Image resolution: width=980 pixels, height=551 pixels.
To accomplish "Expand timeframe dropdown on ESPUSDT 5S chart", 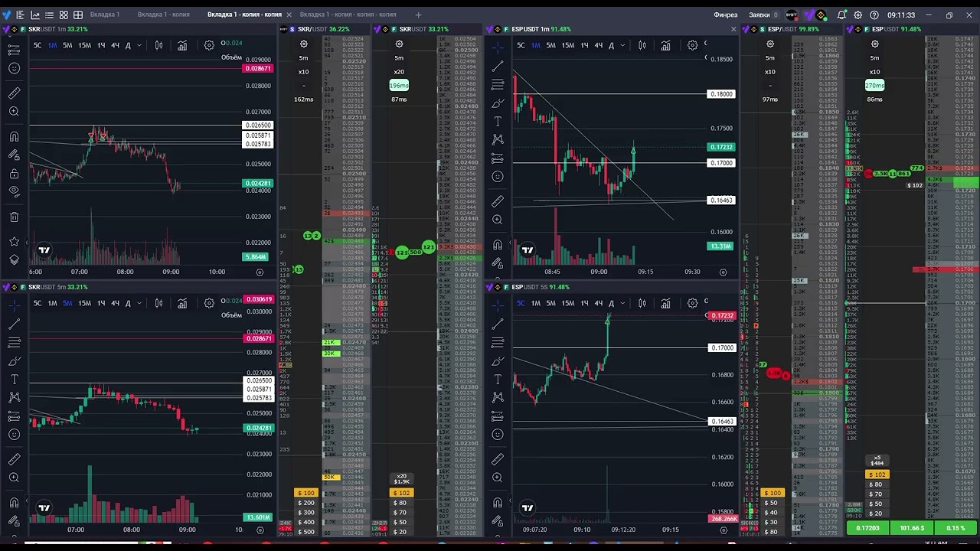I will coord(622,303).
